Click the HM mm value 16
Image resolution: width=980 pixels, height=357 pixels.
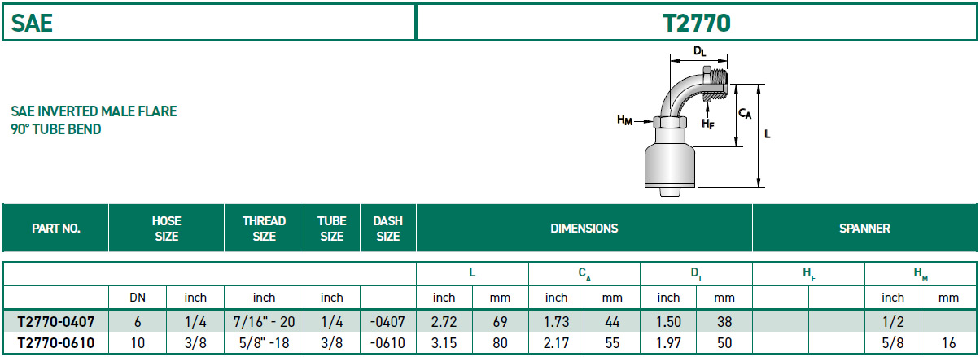point(948,343)
